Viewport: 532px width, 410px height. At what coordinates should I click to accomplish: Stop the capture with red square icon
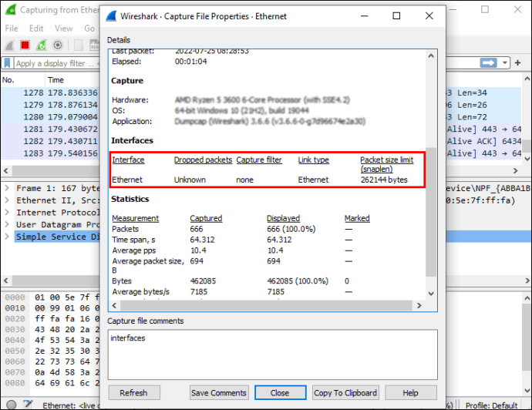click(x=25, y=45)
